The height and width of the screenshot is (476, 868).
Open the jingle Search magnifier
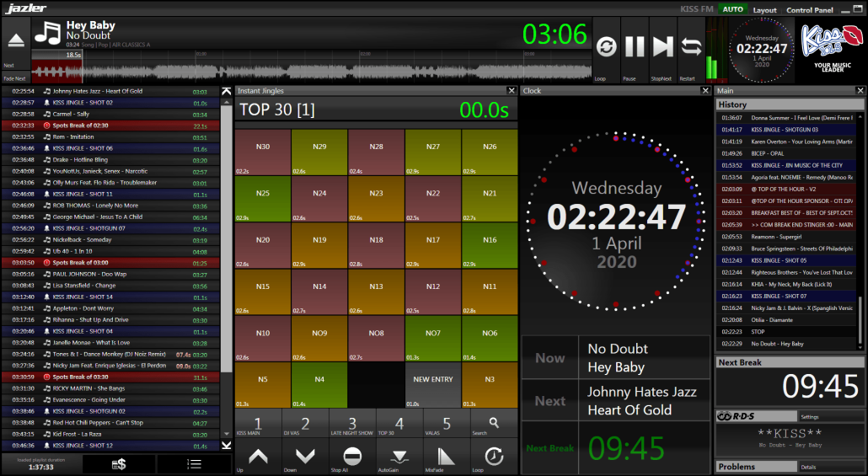(494, 425)
